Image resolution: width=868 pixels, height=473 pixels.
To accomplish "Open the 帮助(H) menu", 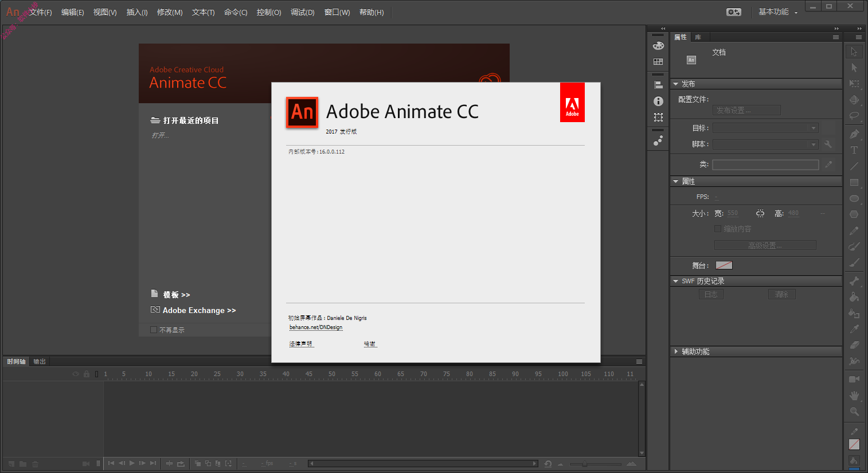I will [x=372, y=12].
